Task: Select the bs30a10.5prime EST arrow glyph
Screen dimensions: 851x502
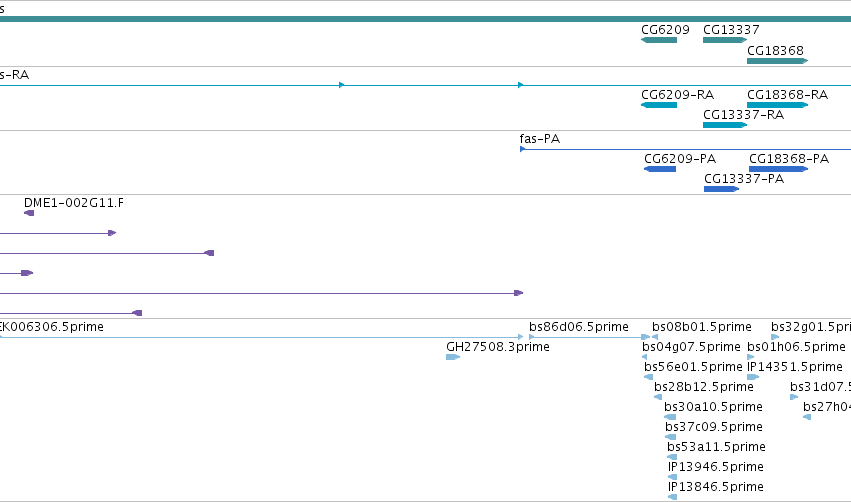Action: (670, 417)
